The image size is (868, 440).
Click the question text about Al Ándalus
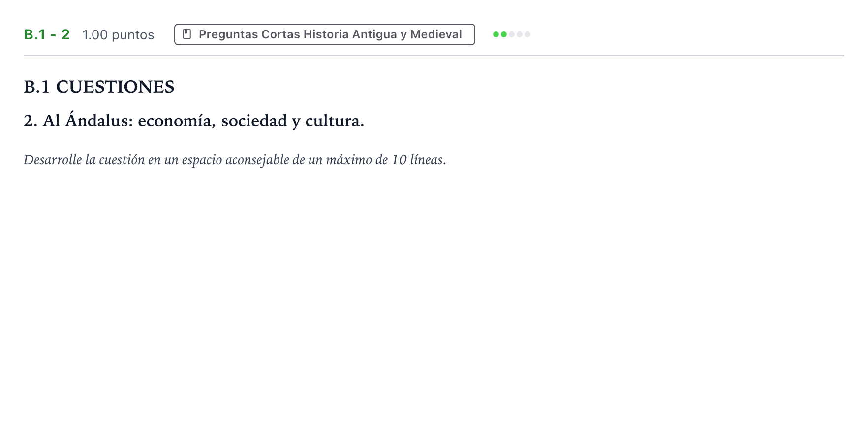(x=194, y=121)
